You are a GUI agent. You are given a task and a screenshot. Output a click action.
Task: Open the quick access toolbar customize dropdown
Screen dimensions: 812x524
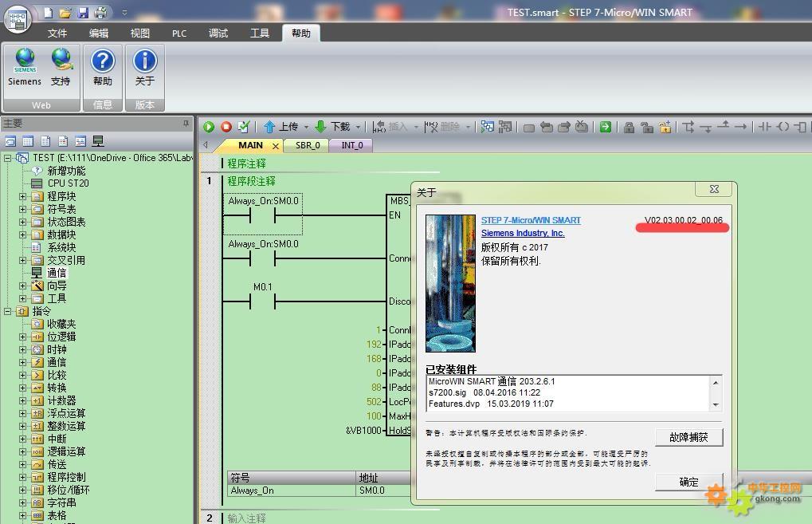click(x=124, y=13)
